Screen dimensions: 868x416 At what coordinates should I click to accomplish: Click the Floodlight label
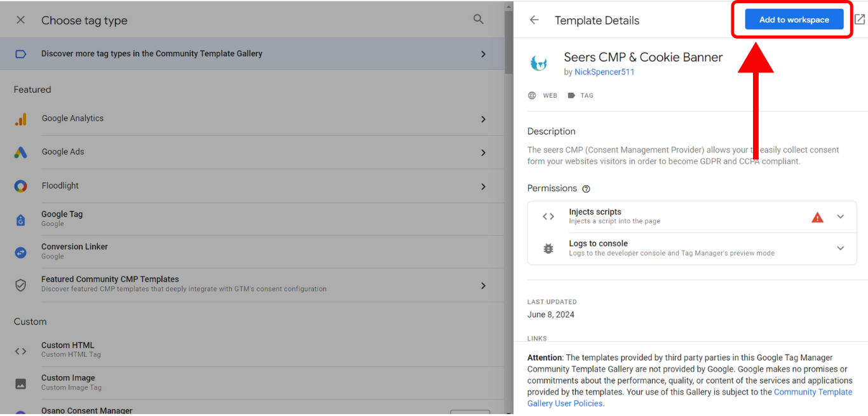coord(60,186)
